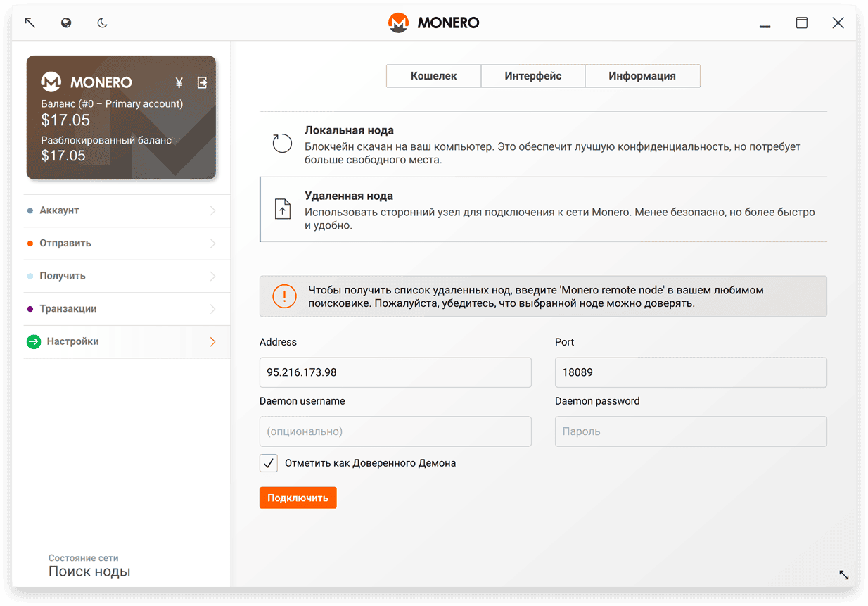This screenshot has width=868, height=606.
Task: Click the Address input field
Action: 395,372
